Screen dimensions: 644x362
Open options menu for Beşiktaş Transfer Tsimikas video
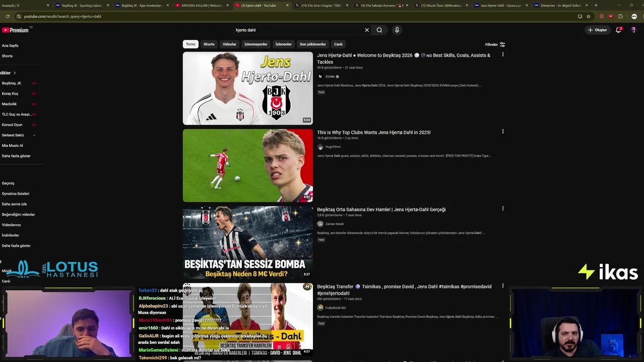[x=503, y=286]
